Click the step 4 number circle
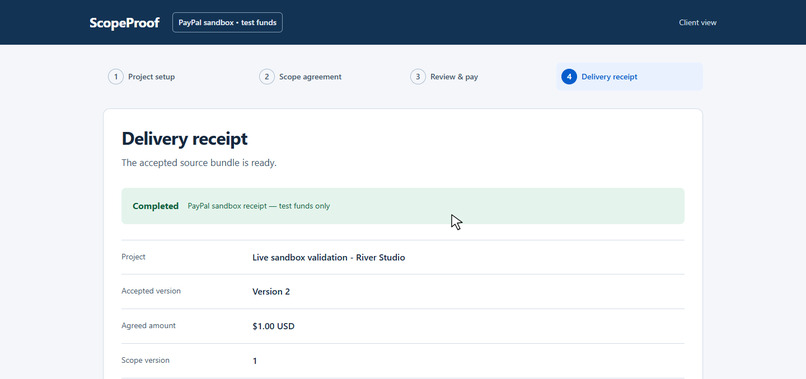The height and width of the screenshot is (379, 806). (569, 77)
